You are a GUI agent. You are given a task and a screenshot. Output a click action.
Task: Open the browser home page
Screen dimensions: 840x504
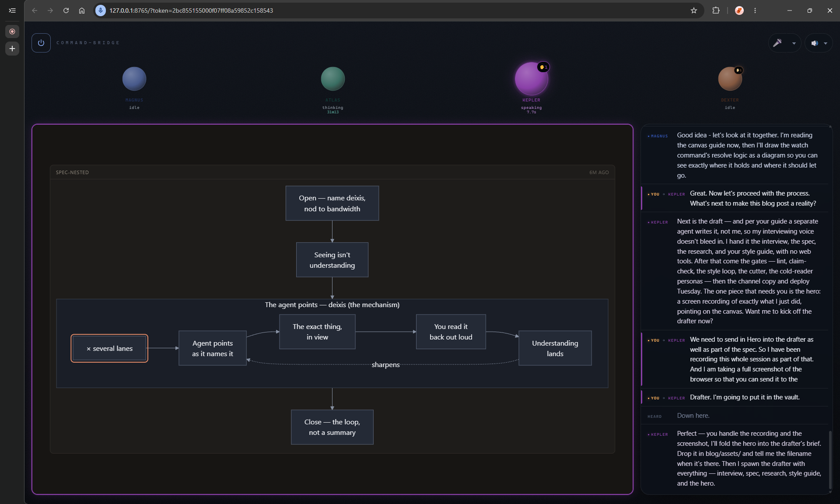point(82,10)
